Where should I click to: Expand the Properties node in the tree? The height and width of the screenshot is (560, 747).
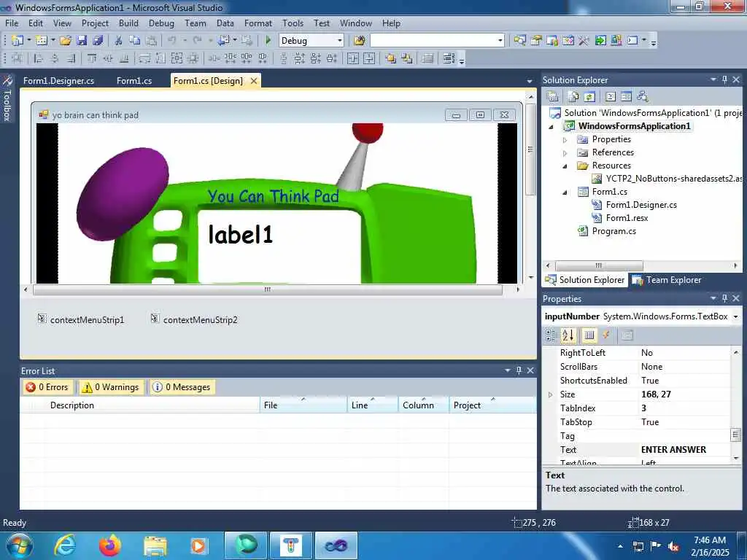565,139
